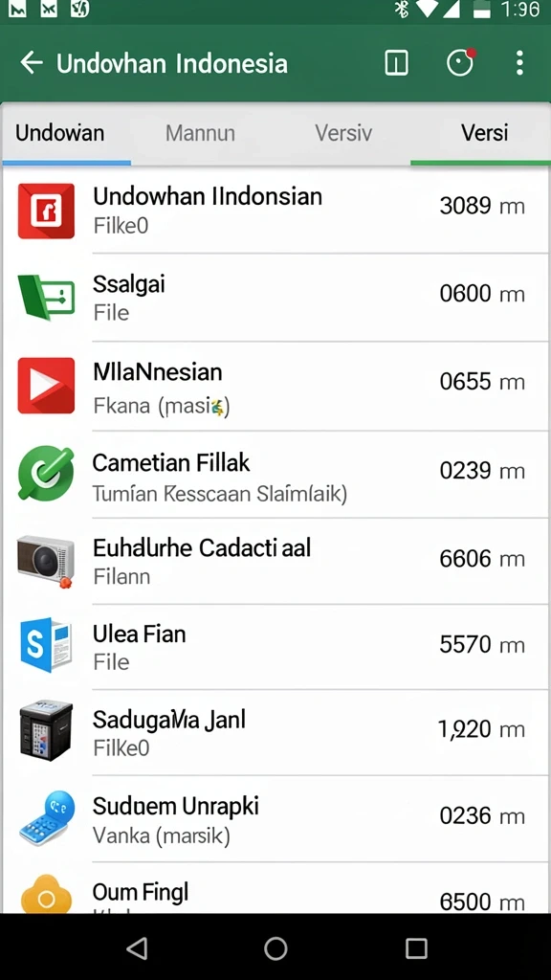This screenshot has height=980, width=551.
Task: Tap the Android Recents square button
Action: tap(416, 948)
